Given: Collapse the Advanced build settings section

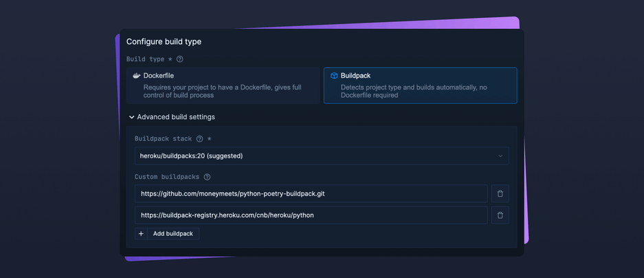Looking at the screenshot, I should [x=172, y=117].
